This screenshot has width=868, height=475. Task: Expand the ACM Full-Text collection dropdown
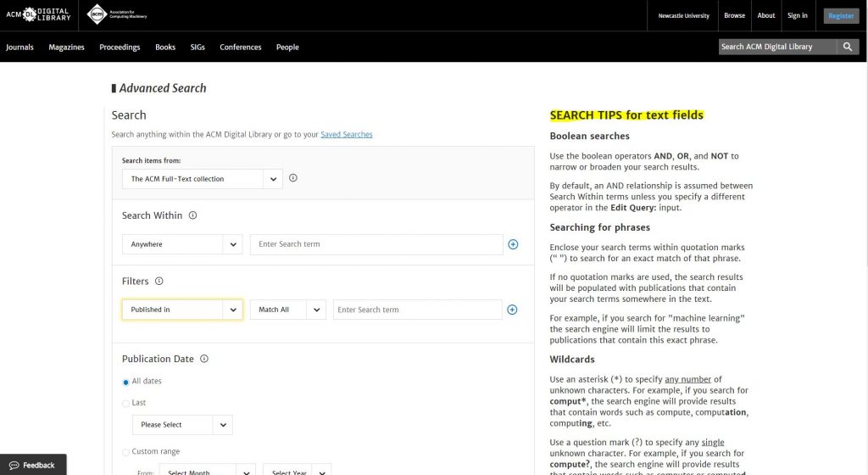pyautogui.click(x=202, y=179)
